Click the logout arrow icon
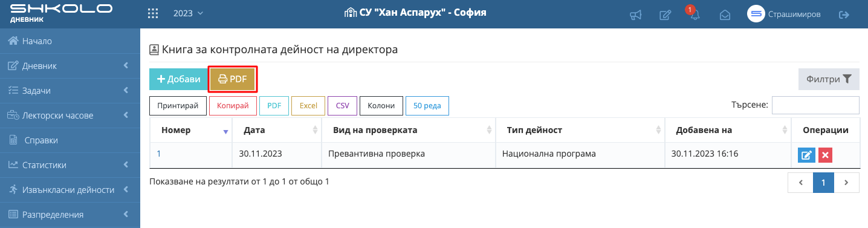This screenshot has height=228, width=868. [844, 15]
